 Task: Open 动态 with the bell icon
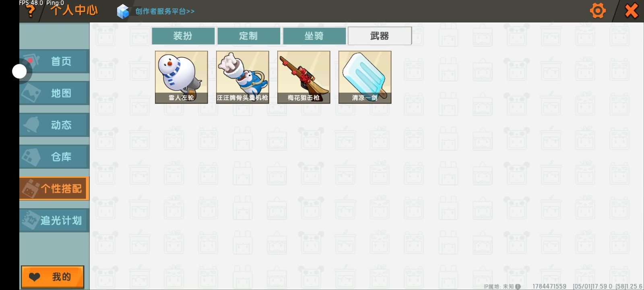tap(54, 125)
